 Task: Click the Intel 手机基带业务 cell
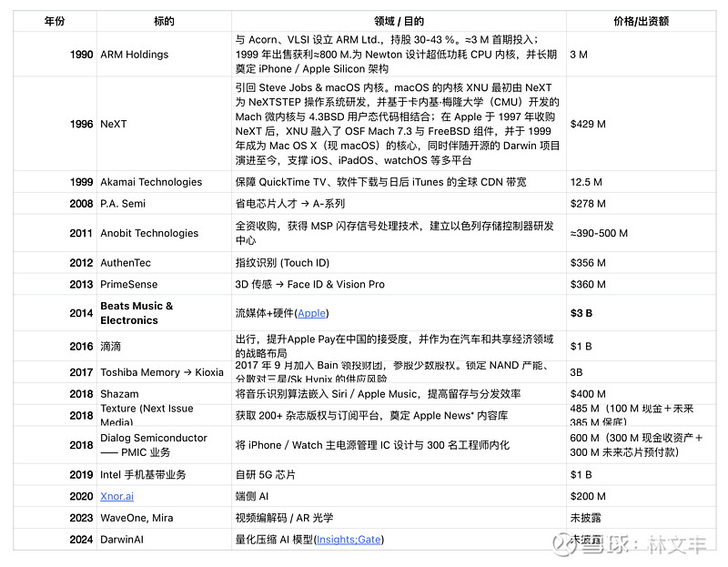click(164, 474)
